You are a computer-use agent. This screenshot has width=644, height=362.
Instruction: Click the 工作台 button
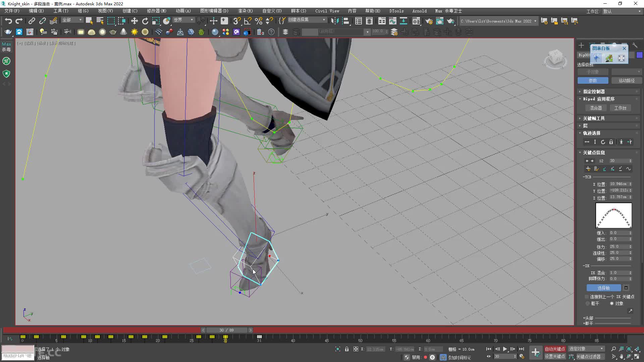coord(620,108)
